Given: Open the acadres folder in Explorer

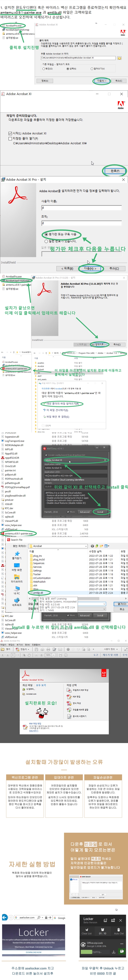Looking at the screenshot, I should (x=41, y=363).
